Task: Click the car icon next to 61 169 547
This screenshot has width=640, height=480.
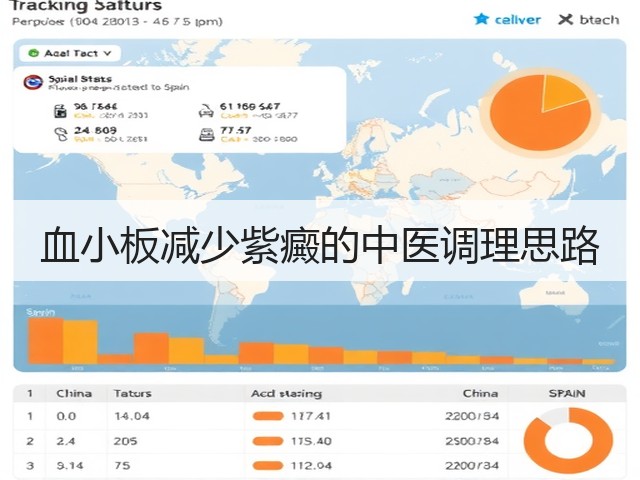Action: coord(206,111)
